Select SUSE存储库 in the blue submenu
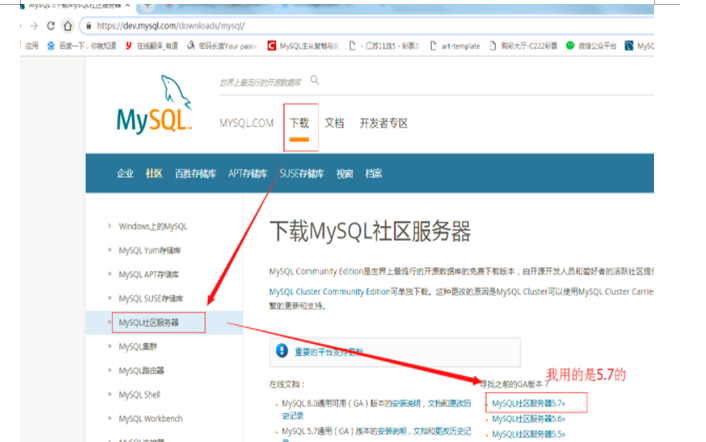 point(302,174)
